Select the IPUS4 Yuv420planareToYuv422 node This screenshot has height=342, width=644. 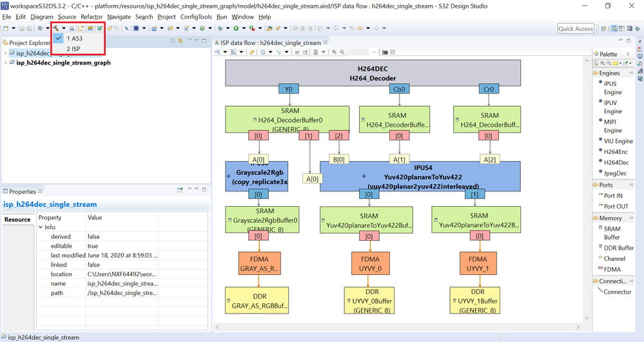(x=420, y=177)
